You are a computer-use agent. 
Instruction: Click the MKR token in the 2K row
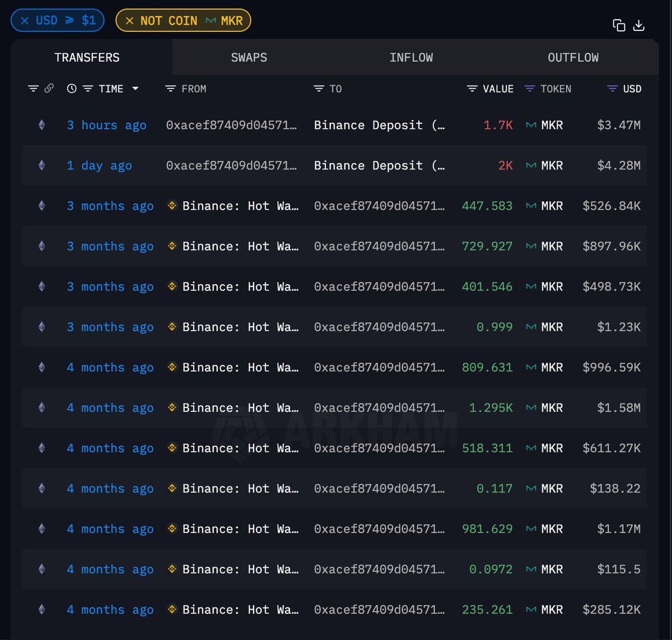[x=544, y=165]
